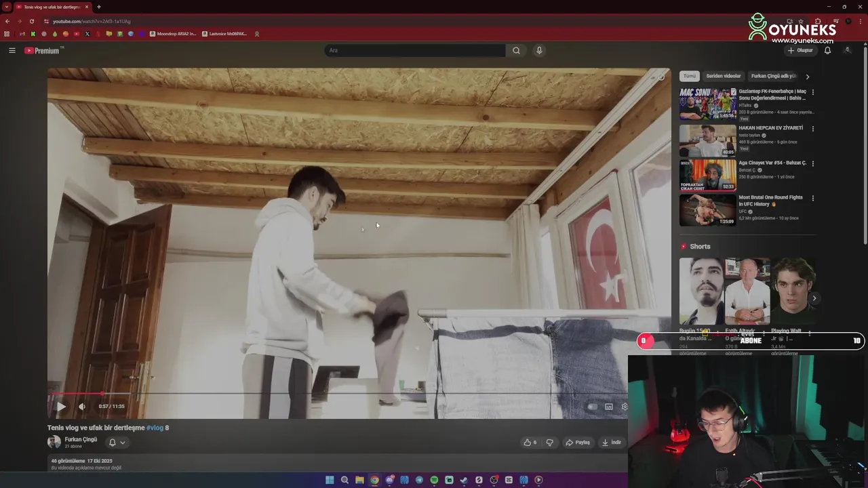The width and height of the screenshot is (868, 488).
Task: Click the youtube.com address bar
Action: coord(92,21)
